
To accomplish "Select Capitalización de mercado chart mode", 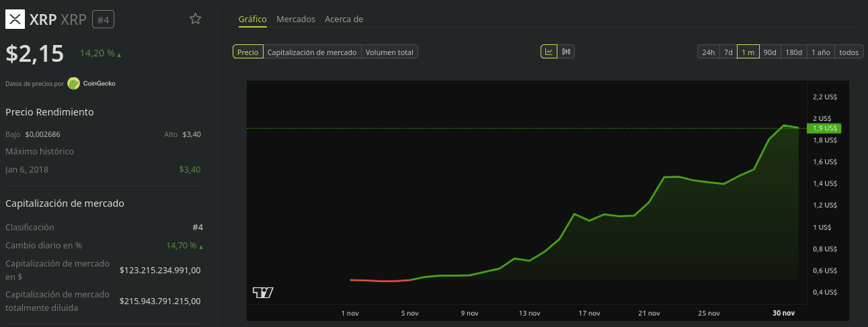I will [x=312, y=52].
